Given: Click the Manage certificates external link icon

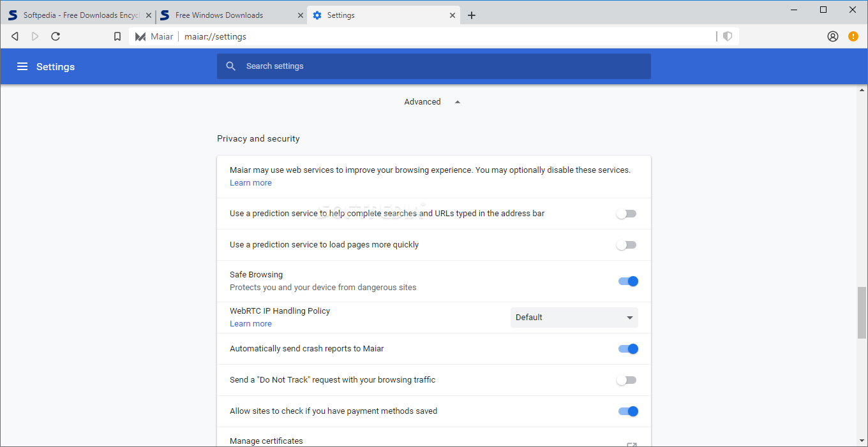Looking at the screenshot, I should click(x=631, y=444).
